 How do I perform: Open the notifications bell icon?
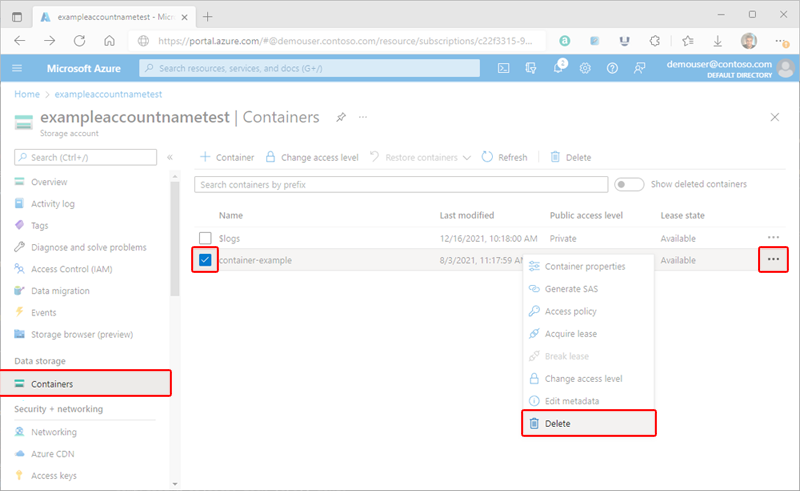[559, 67]
